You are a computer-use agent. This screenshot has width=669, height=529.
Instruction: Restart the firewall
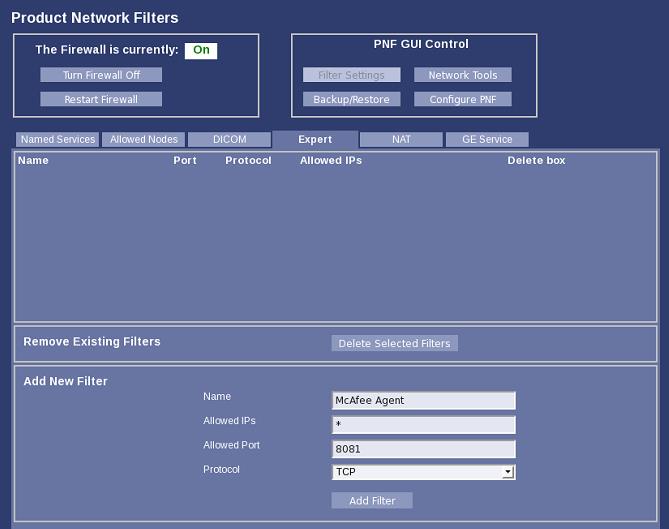101,99
